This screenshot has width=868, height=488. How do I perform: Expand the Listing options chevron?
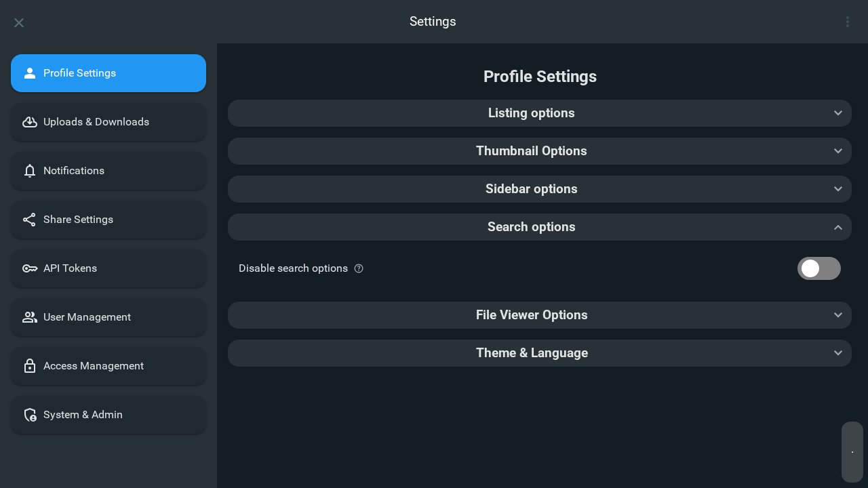(838, 113)
